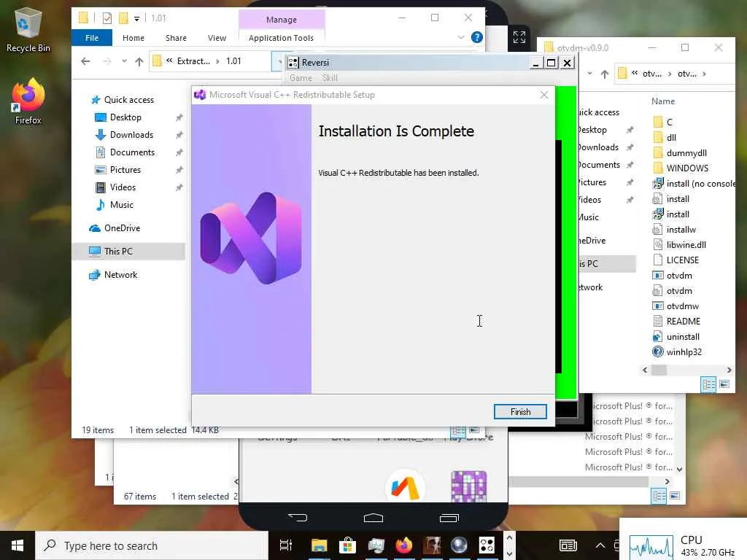Image resolution: width=747 pixels, height=560 pixels.
Task: Switch to Reversi from the taskbar
Action: (x=487, y=545)
